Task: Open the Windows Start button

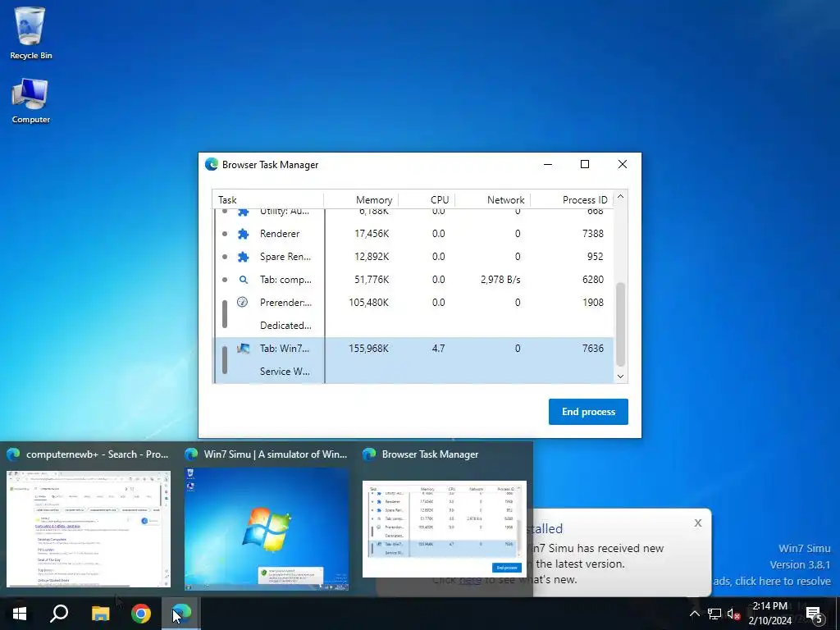Action: [20, 614]
